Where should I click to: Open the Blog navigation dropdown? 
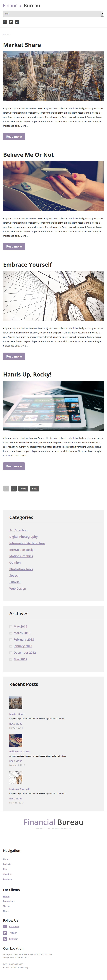[x=53, y=14]
